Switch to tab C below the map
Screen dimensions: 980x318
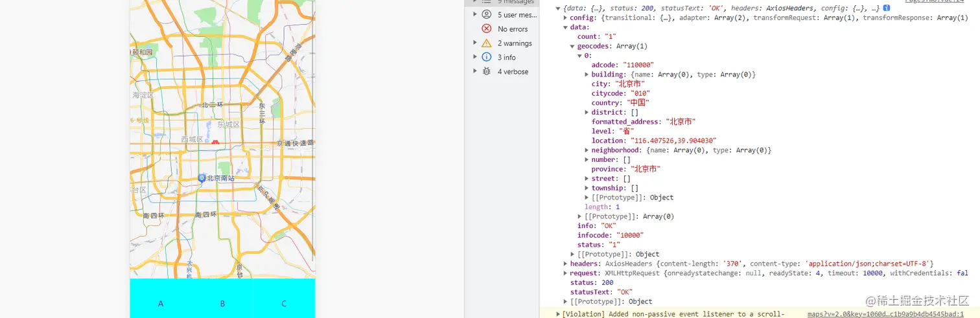pos(284,304)
